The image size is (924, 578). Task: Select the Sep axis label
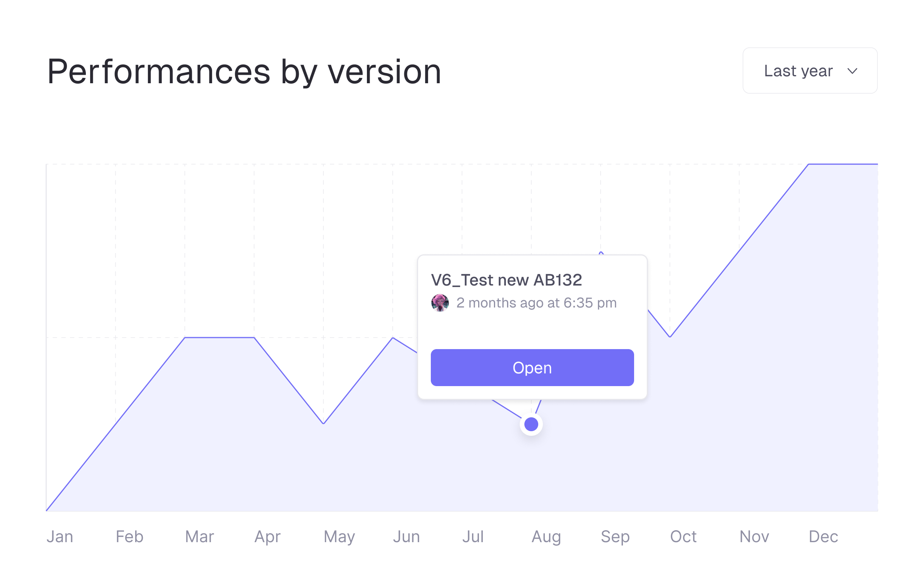click(615, 537)
